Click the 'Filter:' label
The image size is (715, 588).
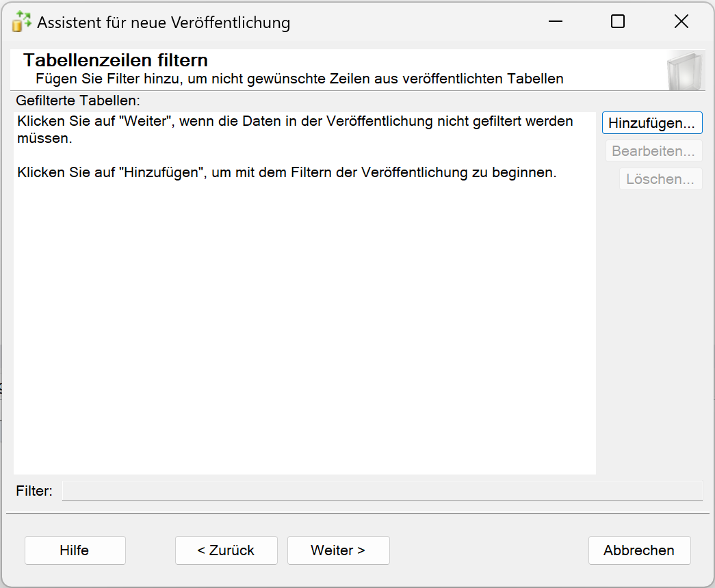[x=34, y=491]
